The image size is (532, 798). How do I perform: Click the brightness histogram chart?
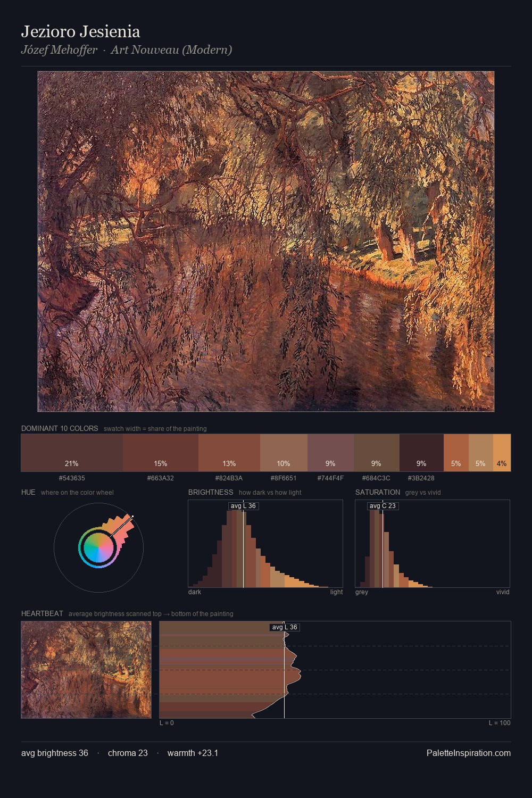click(x=265, y=544)
